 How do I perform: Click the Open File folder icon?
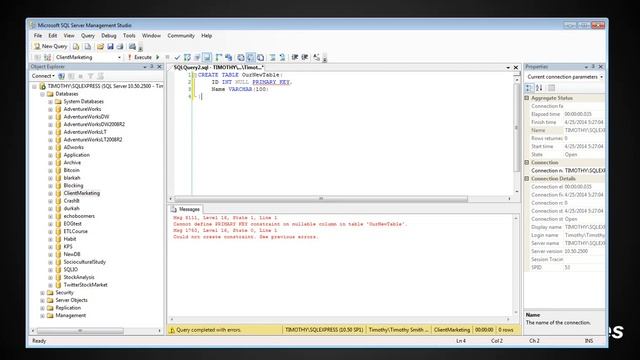point(100,47)
